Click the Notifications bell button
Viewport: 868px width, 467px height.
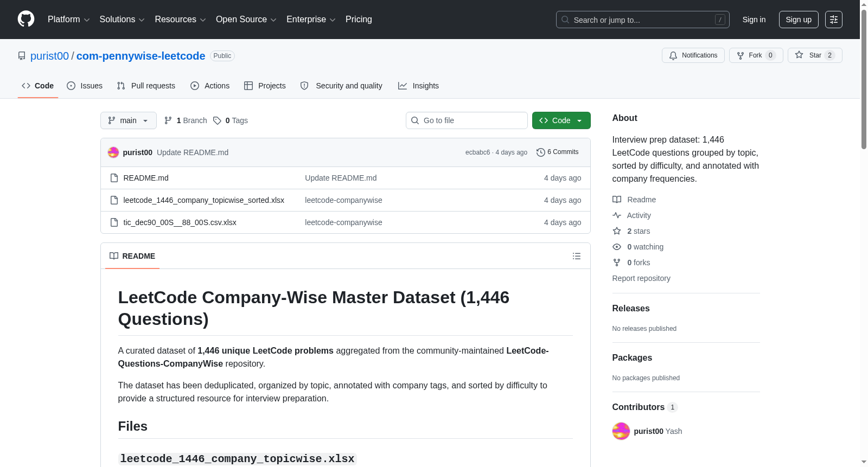point(693,55)
